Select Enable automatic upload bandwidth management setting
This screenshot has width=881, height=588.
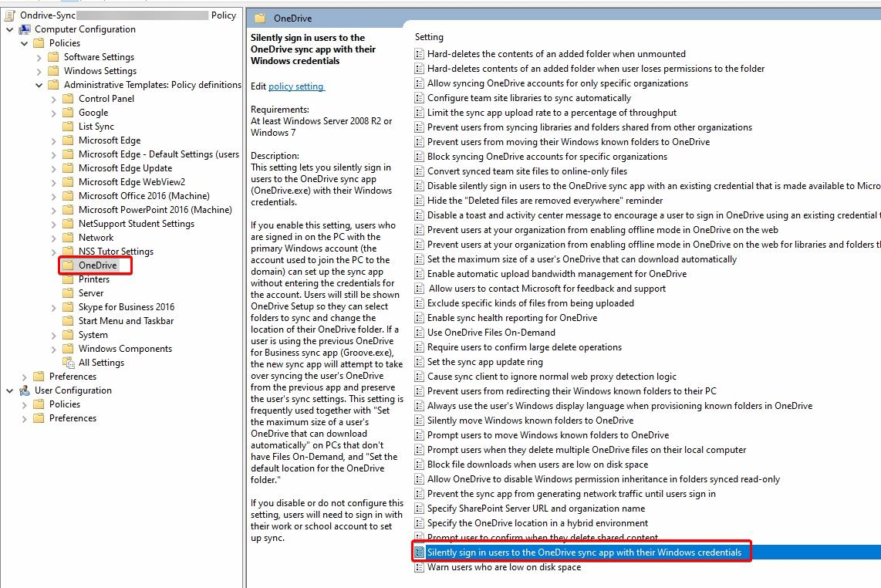(x=557, y=274)
